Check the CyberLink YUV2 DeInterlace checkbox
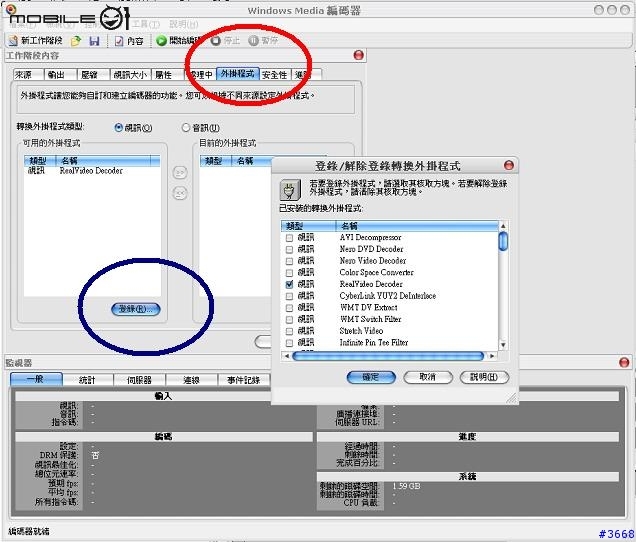Viewport: 636px width, 542px height. (289, 296)
